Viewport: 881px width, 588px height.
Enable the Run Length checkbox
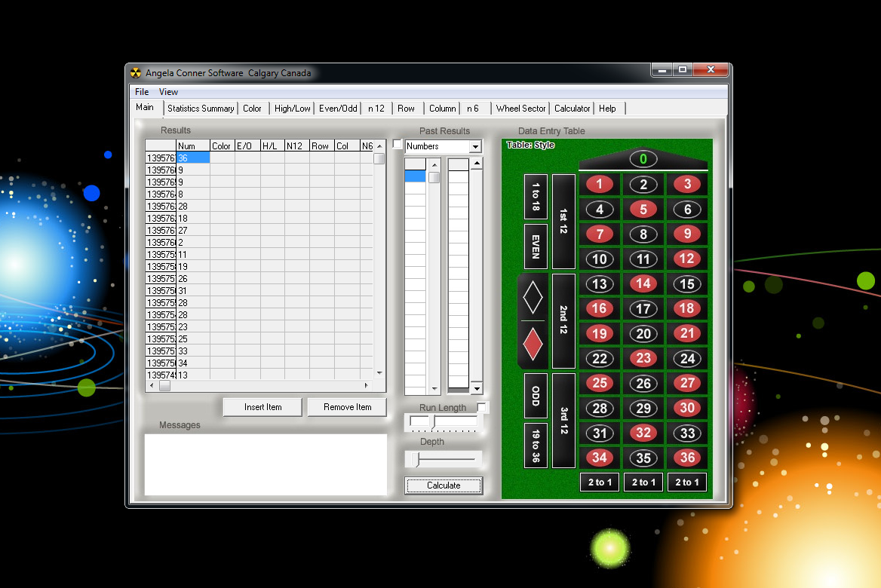[482, 406]
